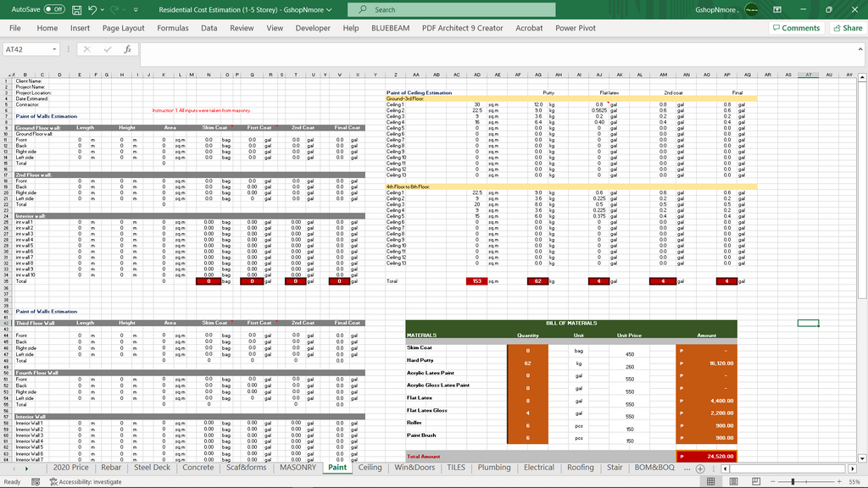The height and width of the screenshot is (488, 868).
Task: Click the 55% zoom level
Action: [x=854, y=482]
